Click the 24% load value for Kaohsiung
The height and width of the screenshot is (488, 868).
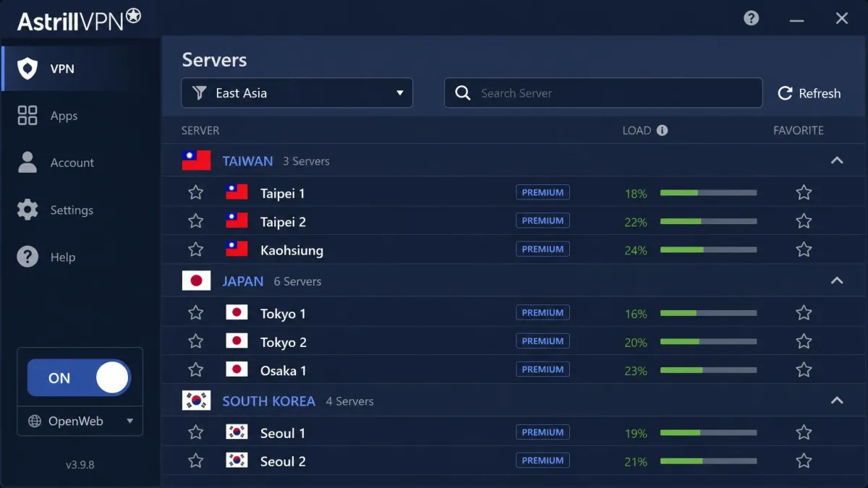[x=636, y=250]
